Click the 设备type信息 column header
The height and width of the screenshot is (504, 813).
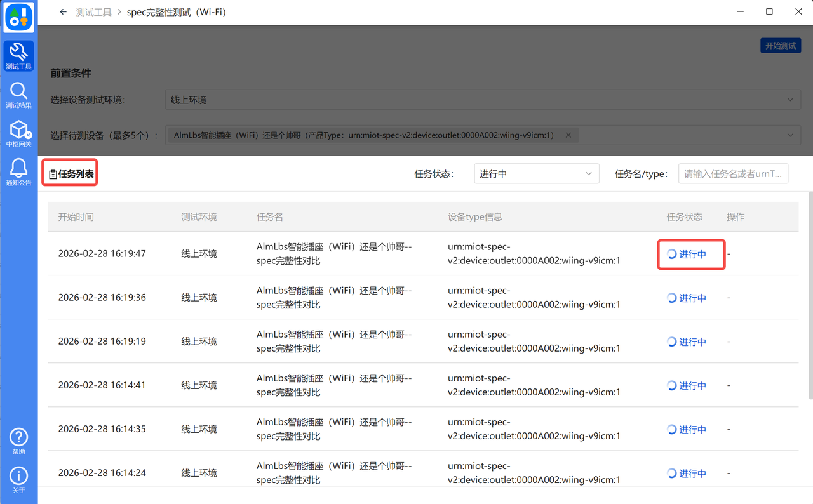(475, 217)
